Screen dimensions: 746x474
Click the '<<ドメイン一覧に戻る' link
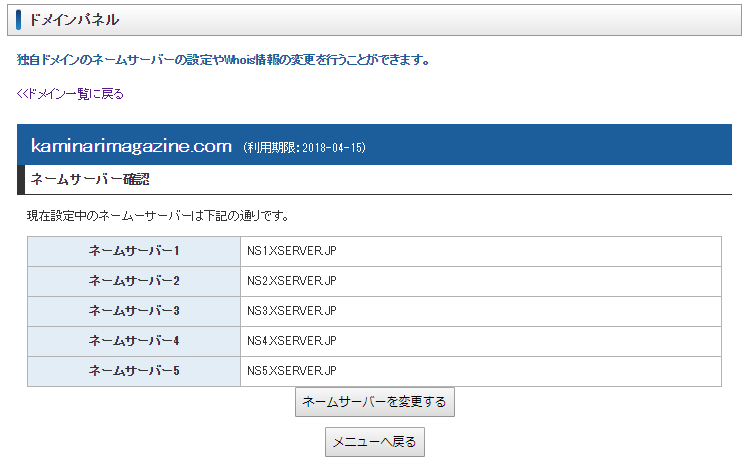click(x=70, y=94)
